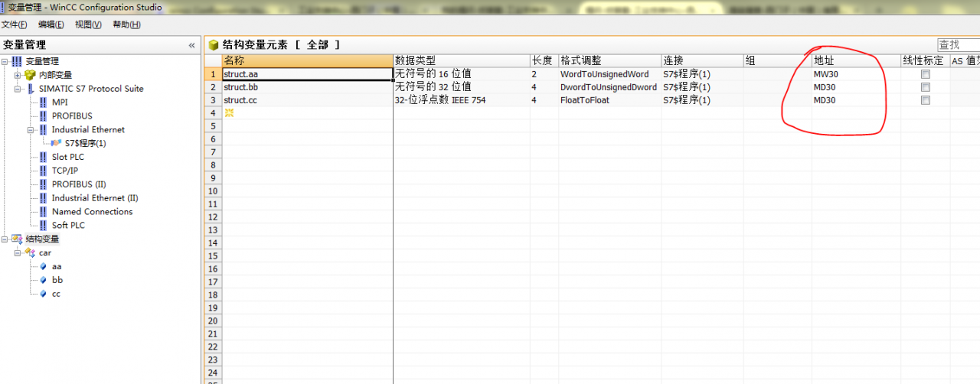This screenshot has width=980, height=384.
Task: Select the Named Connections icon
Action: (43, 212)
